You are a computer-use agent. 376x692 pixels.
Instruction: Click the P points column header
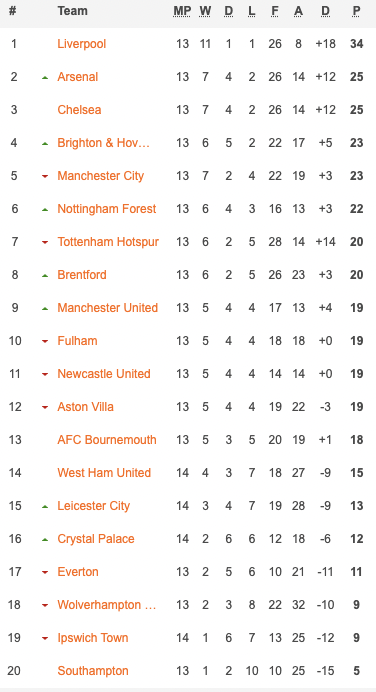[x=356, y=11]
